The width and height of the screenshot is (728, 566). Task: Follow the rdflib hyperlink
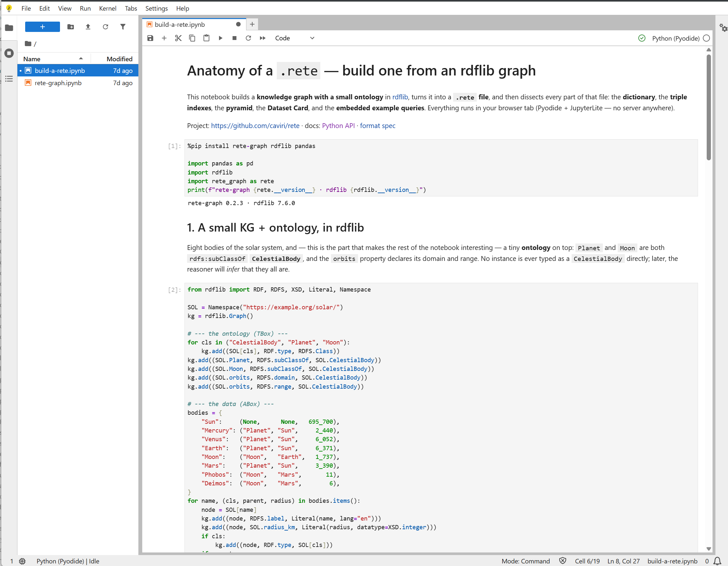(400, 97)
